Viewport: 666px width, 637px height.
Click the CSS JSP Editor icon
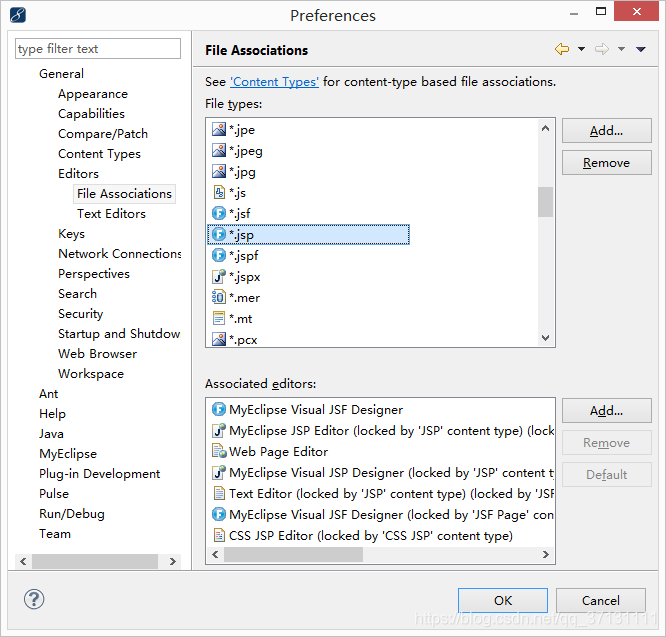219,536
